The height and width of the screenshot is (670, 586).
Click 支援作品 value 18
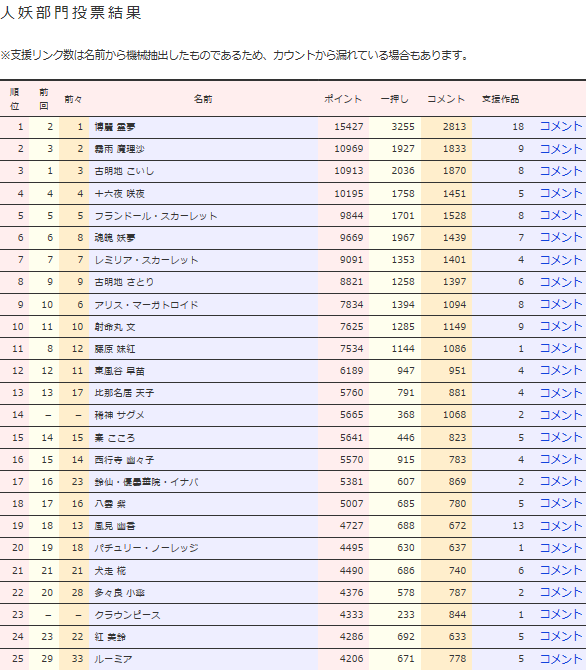[518, 126]
